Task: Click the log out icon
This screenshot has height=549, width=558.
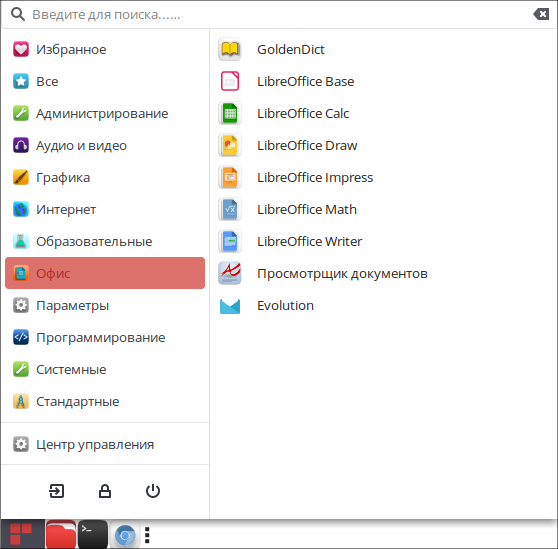Action: 57,491
